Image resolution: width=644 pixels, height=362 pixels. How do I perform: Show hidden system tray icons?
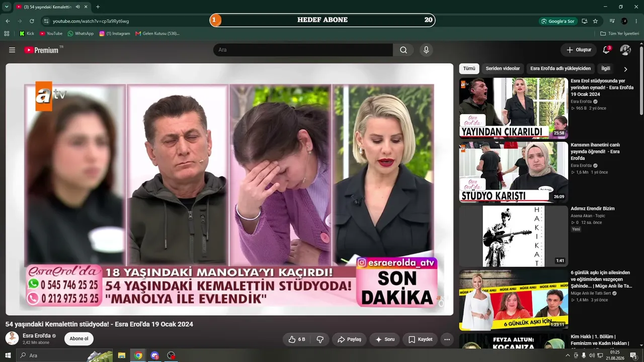click(568, 355)
